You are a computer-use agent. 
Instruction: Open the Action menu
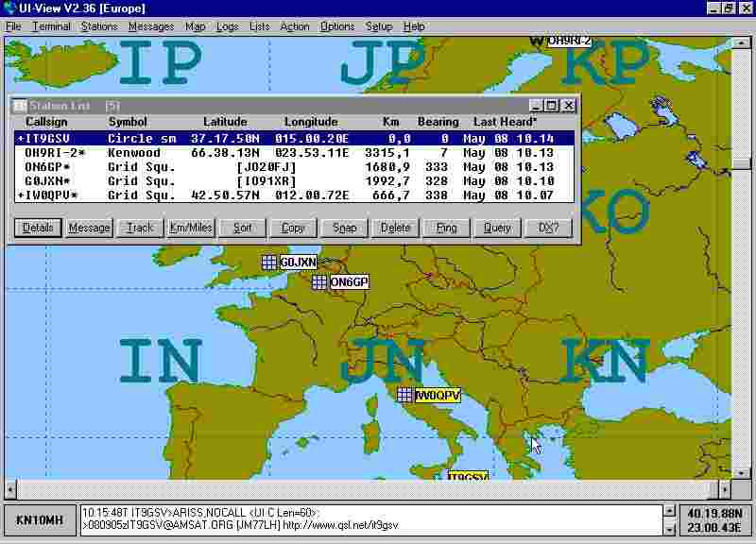(294, 26)
